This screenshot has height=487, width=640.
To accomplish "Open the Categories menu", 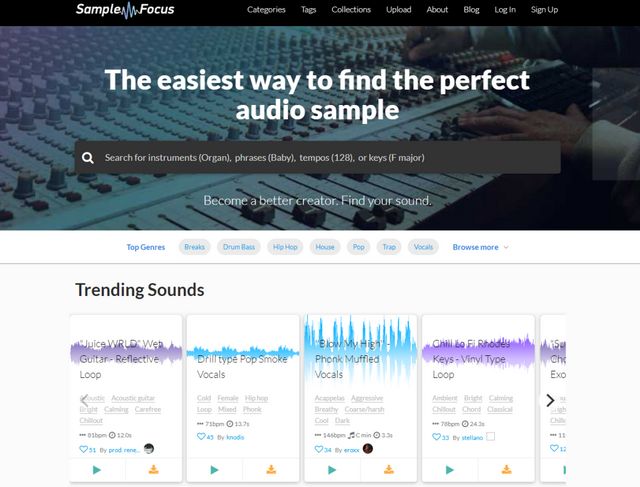I will (x=266, y=10).
